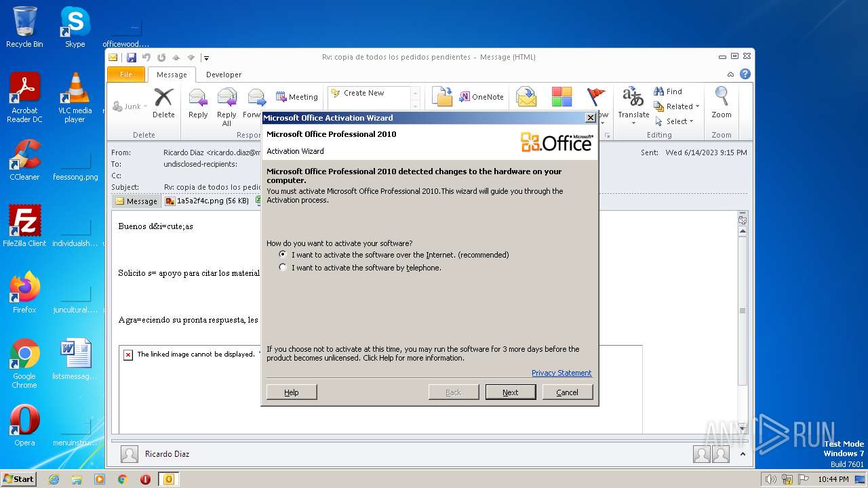The width and height of the screenshot is (868, 488).
Task: Click Cancel in the Activation Wizard
Action: tap(568, 392)
